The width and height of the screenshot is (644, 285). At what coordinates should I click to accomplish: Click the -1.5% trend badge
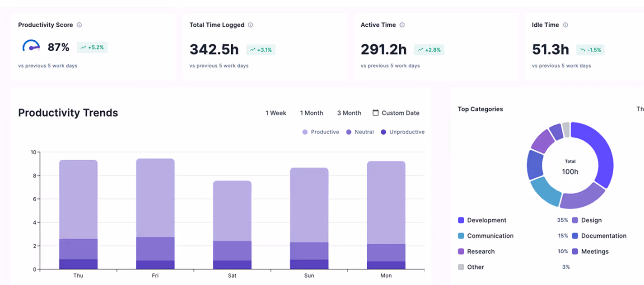tap(590, 50)
